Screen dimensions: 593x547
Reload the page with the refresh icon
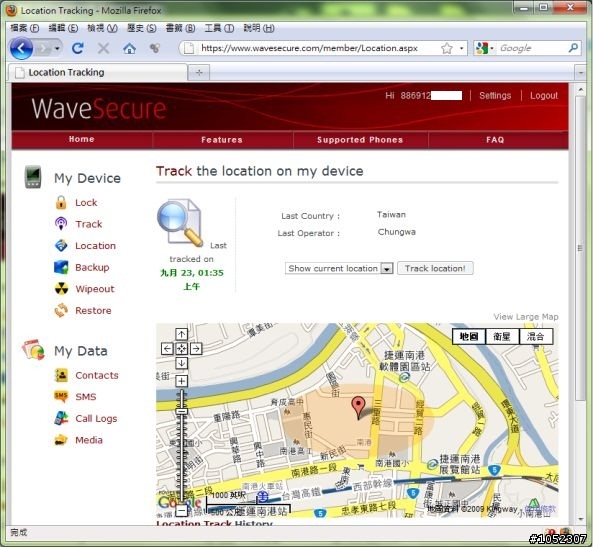pos(78,48)
